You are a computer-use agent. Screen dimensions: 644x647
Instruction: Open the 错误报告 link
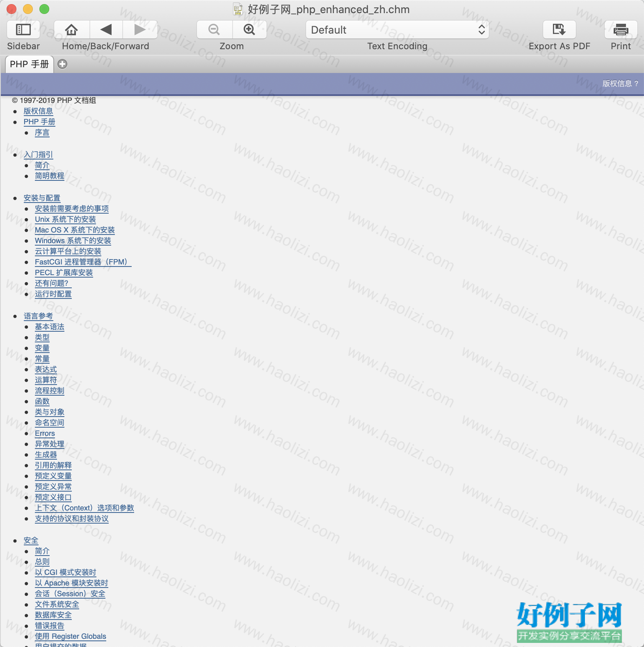[50, 626]
